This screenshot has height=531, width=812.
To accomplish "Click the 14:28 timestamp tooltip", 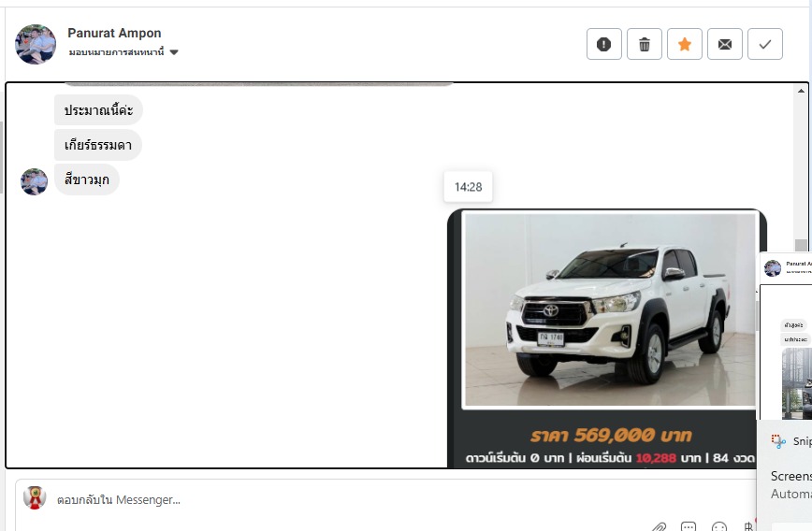I will [x=468, y=187].
